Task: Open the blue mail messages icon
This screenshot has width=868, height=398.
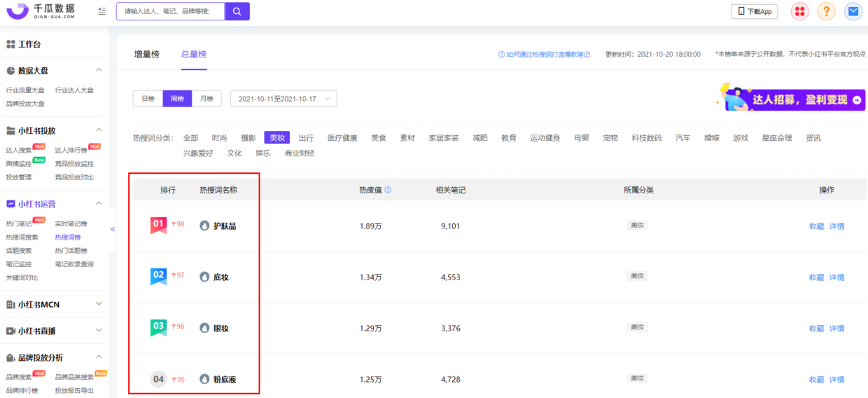Action: click(x=853, y=11)
